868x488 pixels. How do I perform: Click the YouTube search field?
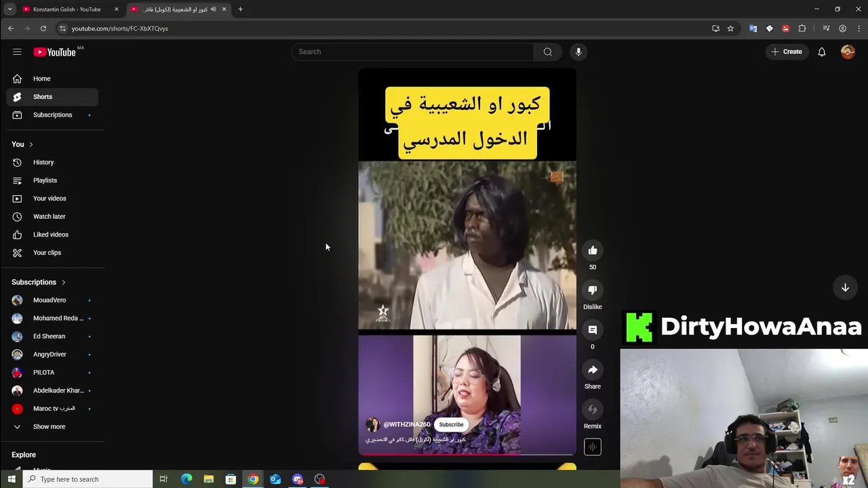pyautogui.click(x=412, y=52)
